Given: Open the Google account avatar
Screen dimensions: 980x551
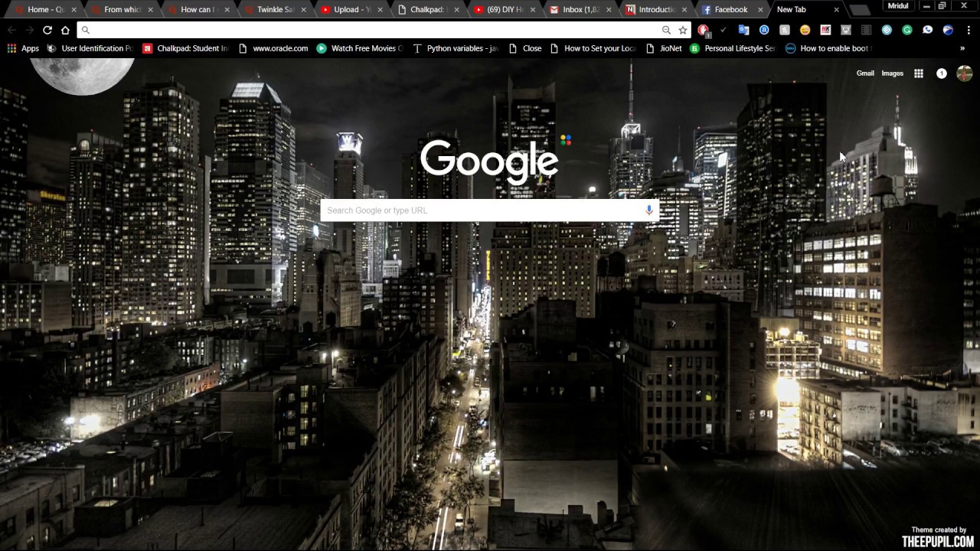Looking at the screenshot, I should pos(965,73).
